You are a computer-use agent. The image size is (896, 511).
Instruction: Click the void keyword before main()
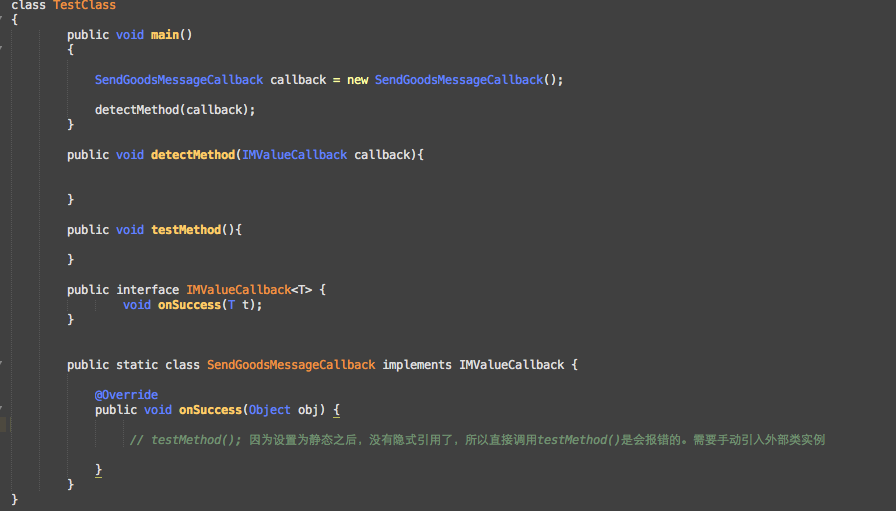(130, 35)
